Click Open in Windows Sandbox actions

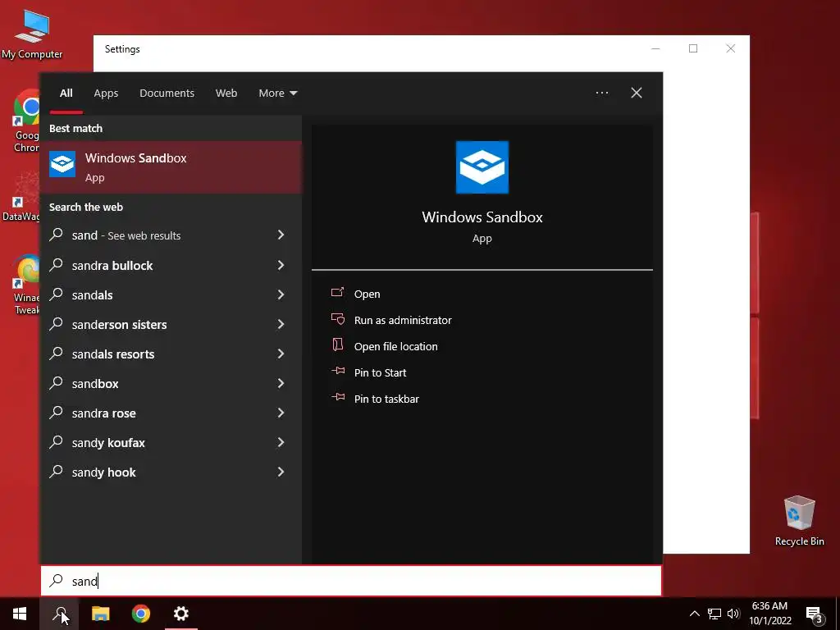coord(367,294)
